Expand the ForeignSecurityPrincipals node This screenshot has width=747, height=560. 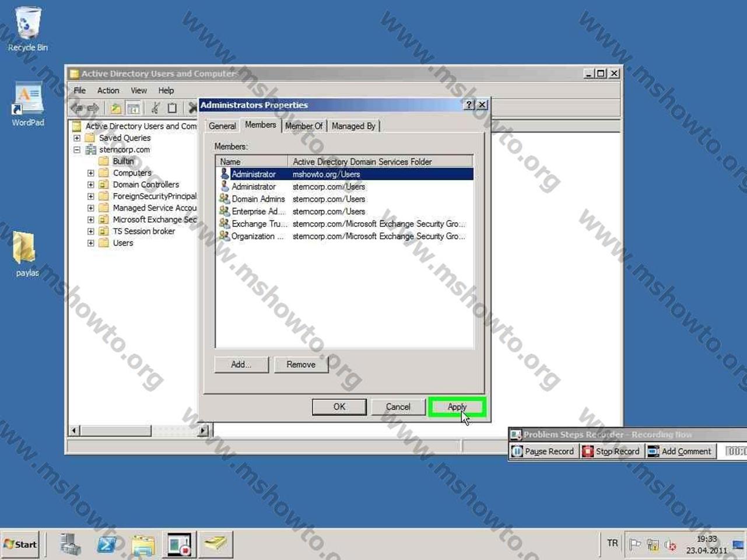(90, 197)
